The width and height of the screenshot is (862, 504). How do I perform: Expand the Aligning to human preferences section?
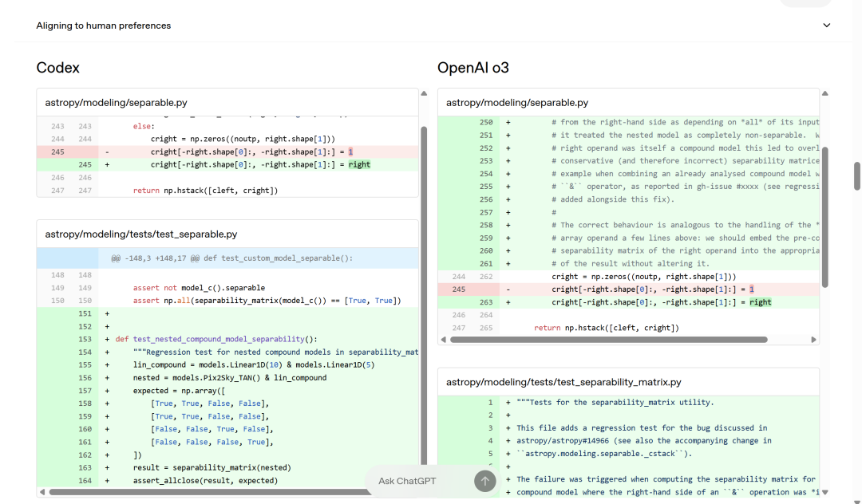[433, 26]
